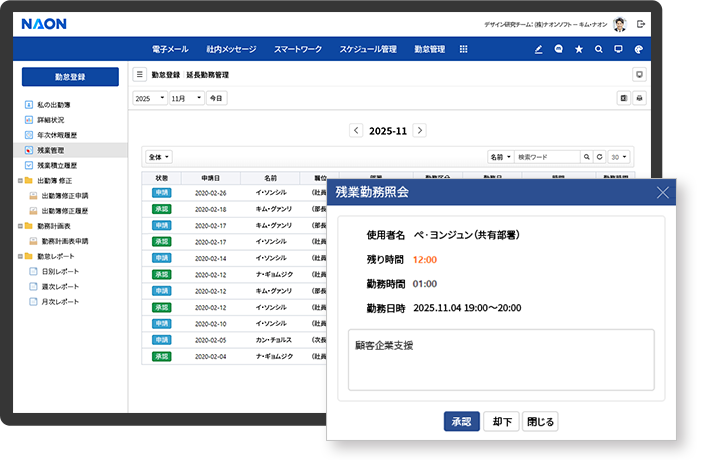Open the month dropdown showing 11月

tap(185, 98)
